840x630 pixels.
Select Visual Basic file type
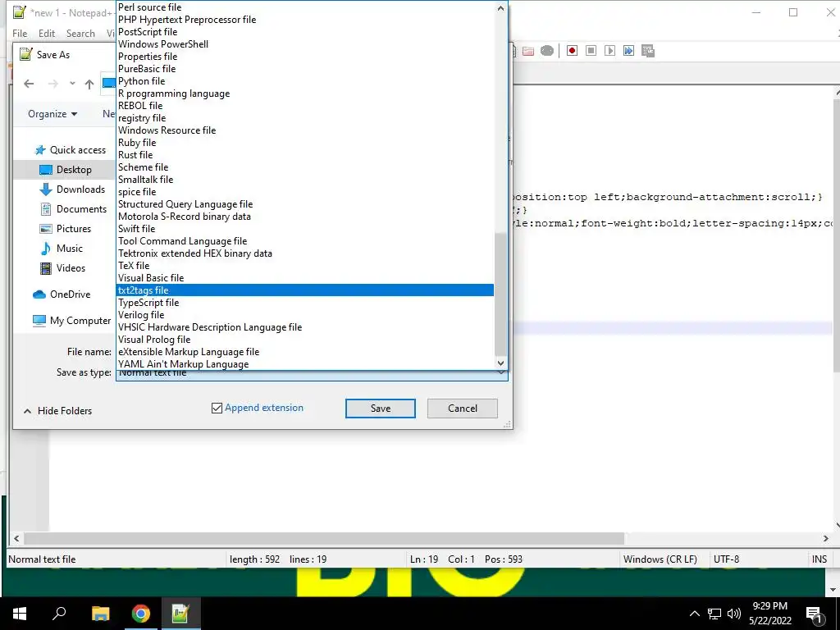coord(305,278)
